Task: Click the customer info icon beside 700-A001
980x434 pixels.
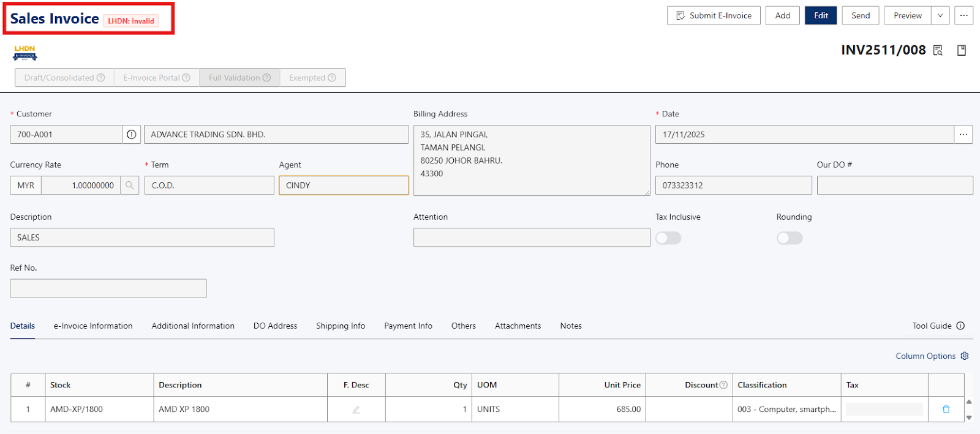Action: [x=131, y=135]
